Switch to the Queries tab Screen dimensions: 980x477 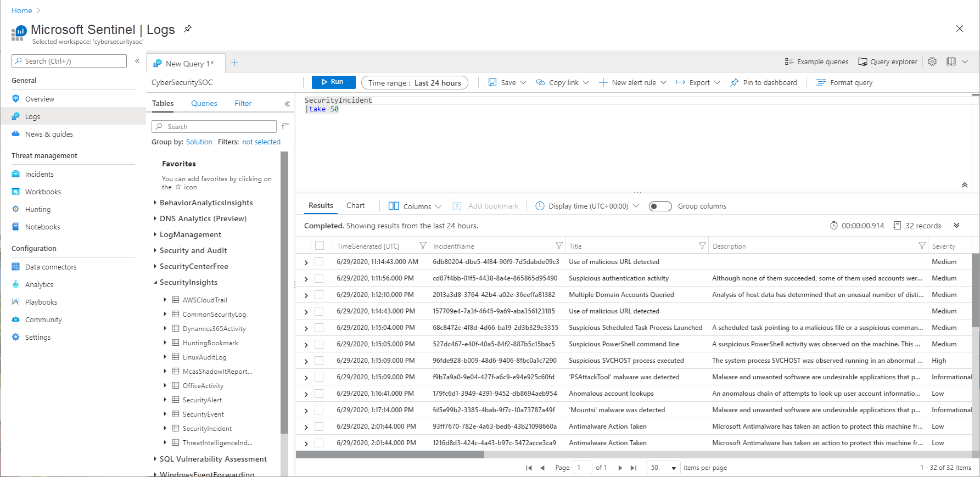coord(204,103)
